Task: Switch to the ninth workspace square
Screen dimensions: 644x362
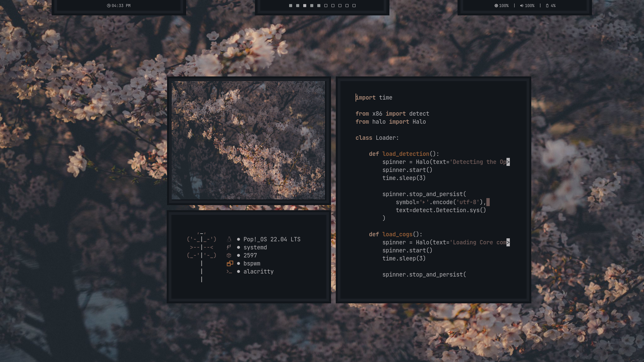Action: pyautogui.click(x=347, y=6)
